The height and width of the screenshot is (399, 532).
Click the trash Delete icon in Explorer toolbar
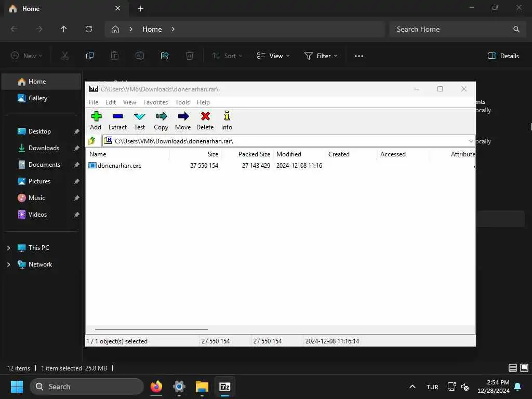coord(190,56)
